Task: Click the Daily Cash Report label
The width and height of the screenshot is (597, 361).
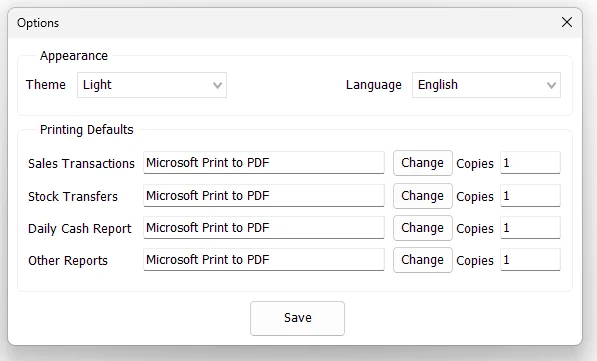Action: [x=80, y=229]
